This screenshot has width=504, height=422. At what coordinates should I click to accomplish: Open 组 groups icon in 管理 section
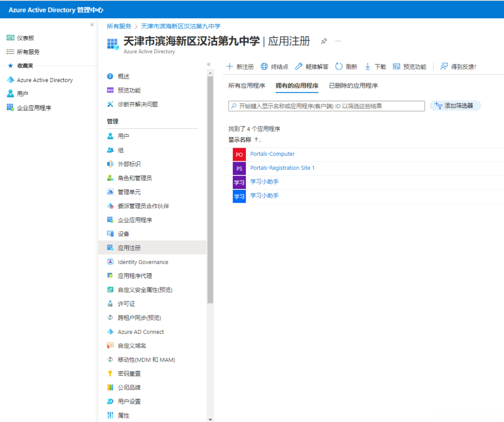[x=110, y=150]
